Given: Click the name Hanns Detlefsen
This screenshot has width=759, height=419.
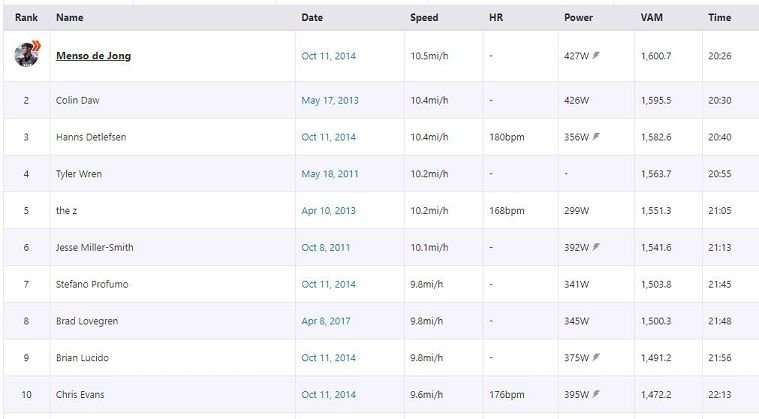Looking at the screenshot, I should [91, 137].
